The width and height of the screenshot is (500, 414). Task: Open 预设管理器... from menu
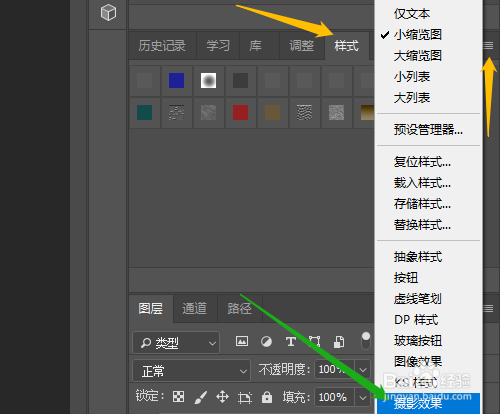[428, 129]
